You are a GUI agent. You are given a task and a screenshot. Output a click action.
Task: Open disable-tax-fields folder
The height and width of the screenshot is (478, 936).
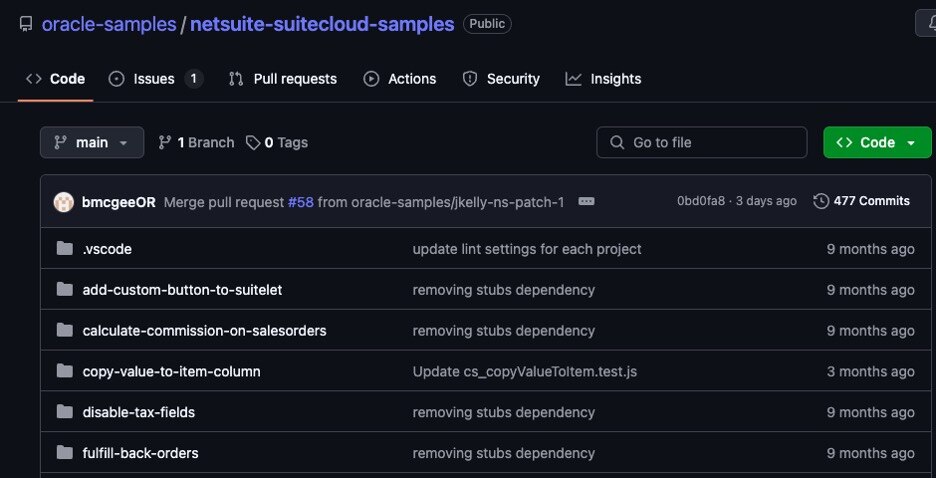pos(138,412)
